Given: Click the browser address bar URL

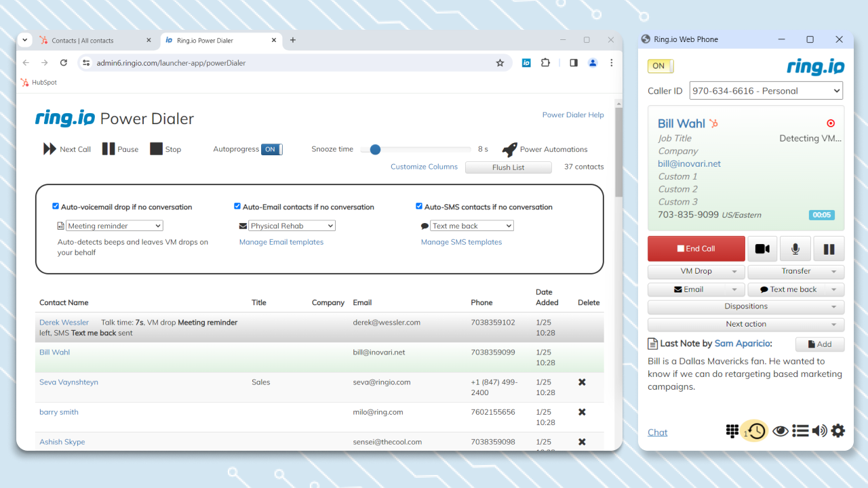Looking at the screenshot, I should (x=171, y=63).
